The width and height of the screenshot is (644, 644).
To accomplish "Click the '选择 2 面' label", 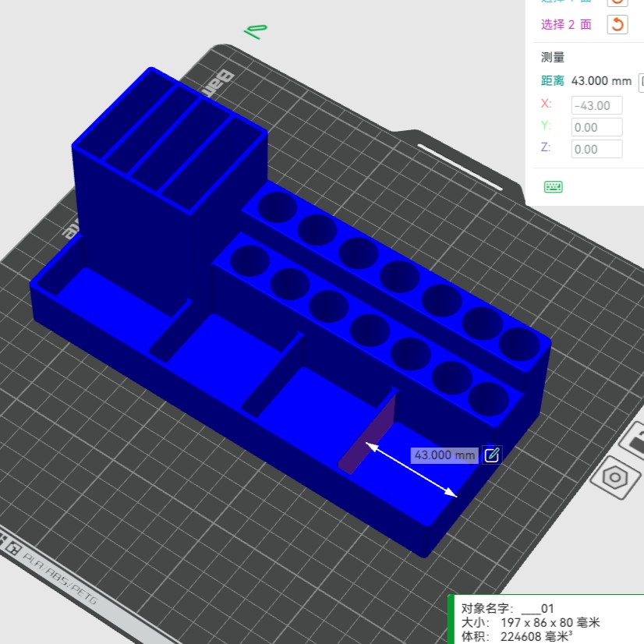I will tap(566, 25).
